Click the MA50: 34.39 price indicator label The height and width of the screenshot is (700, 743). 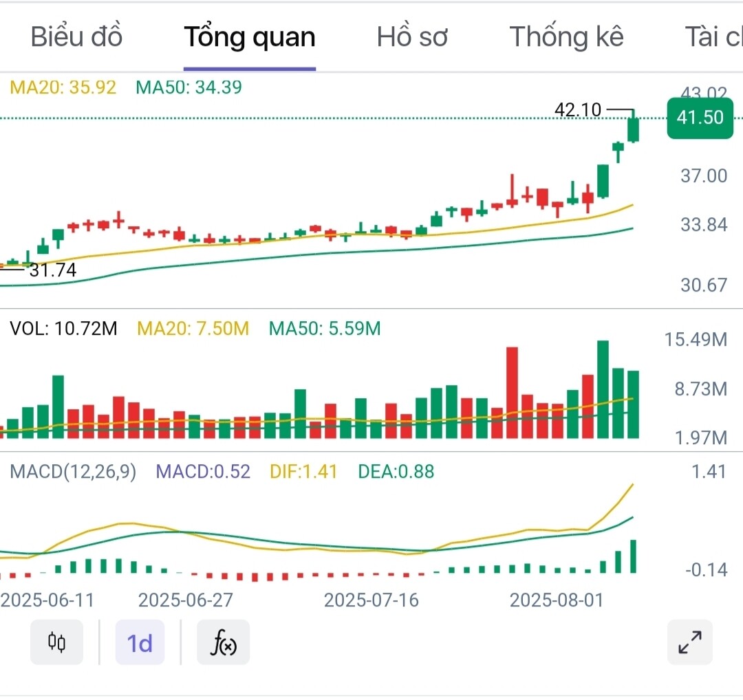click(x=189, y=87)
